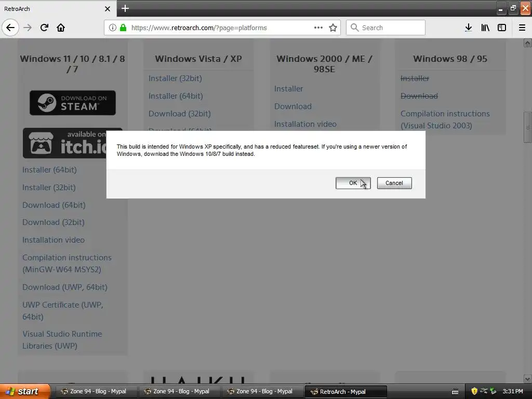Open Compilation instructions (Visual Studio 2003)
Screen dimensions: 532x399
[445, 119]
